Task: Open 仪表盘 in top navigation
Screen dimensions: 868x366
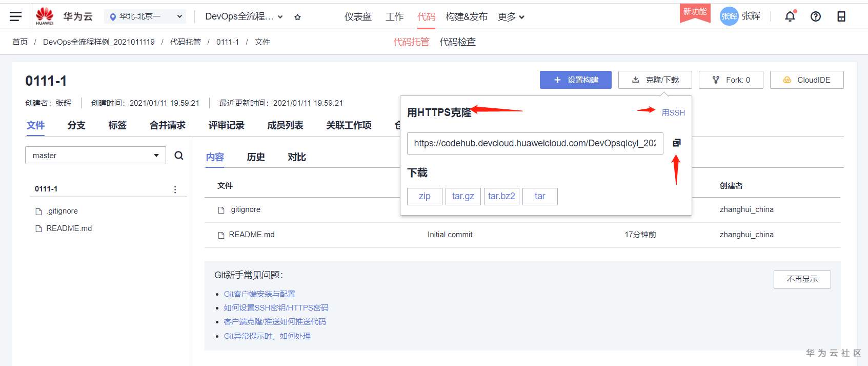Action: pyautogui.click(x=358, y=17)
